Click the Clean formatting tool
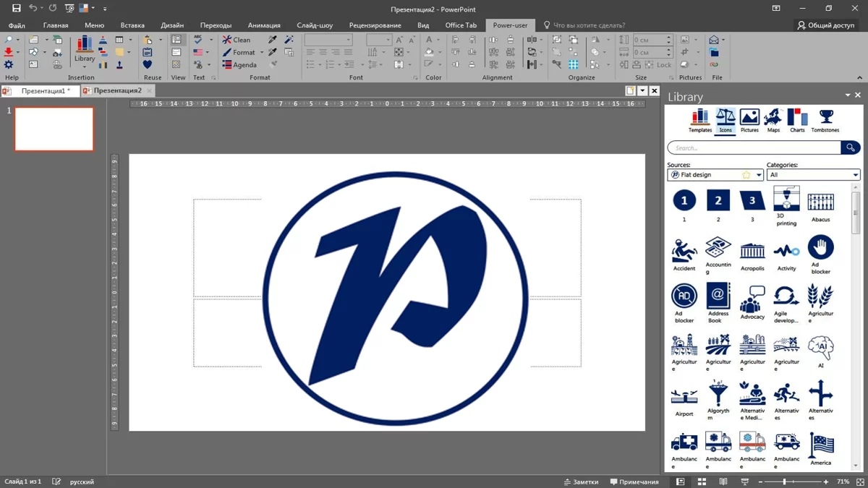 click(x=237, y=40)
